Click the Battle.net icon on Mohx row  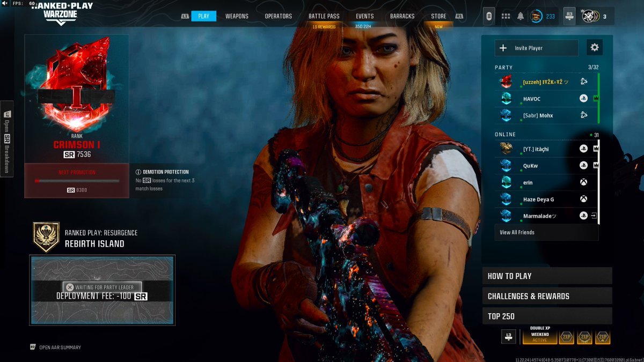click(x=583, y=115)
